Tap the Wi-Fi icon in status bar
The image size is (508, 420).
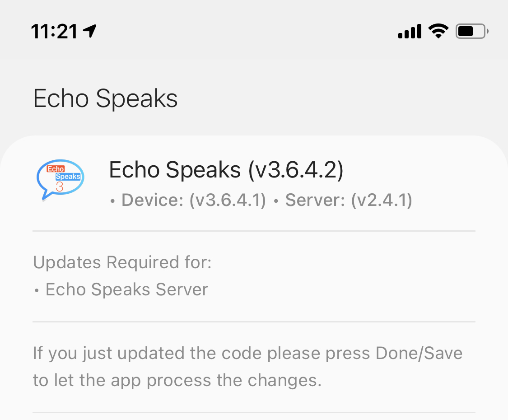pyautogui.click(x=437, y=31)
